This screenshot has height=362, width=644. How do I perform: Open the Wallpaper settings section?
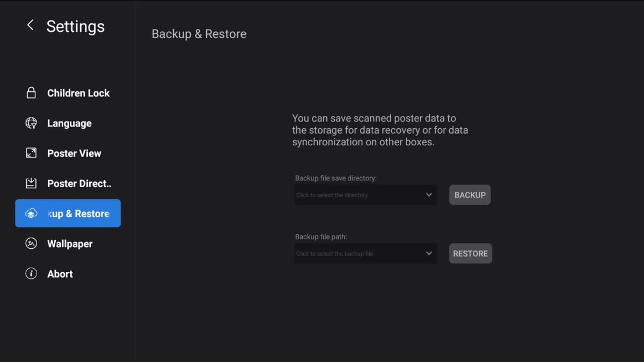coord(70,244)
